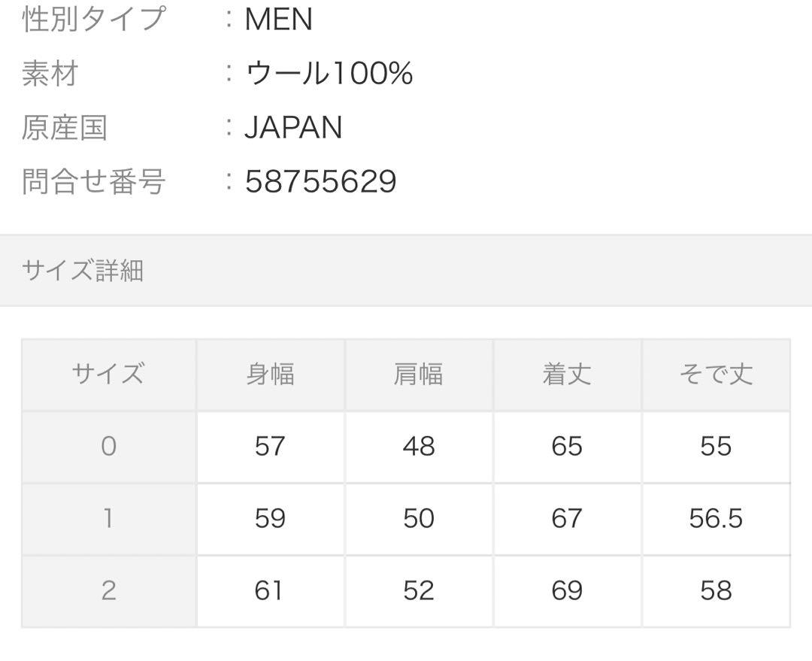The width and height of the screenshot is (812, 661).
Task: Click the 素材 label
Action: pos(50,73)
